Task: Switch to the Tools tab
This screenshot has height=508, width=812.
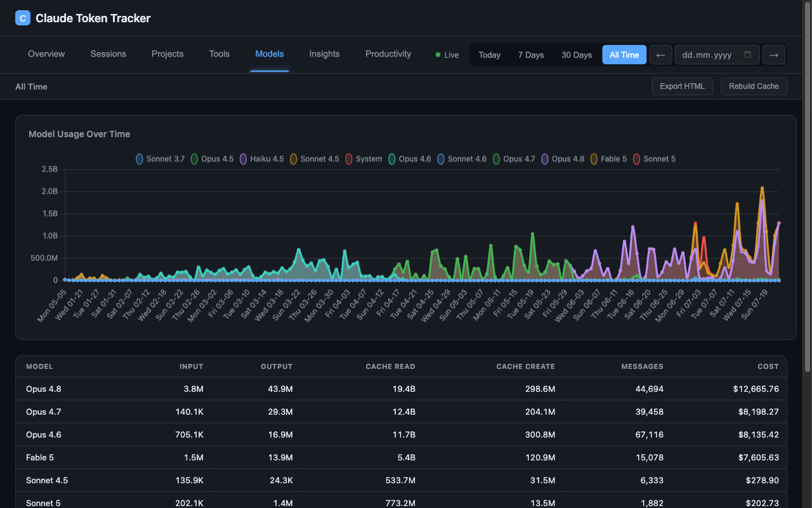Action: [x=219, y=54]
